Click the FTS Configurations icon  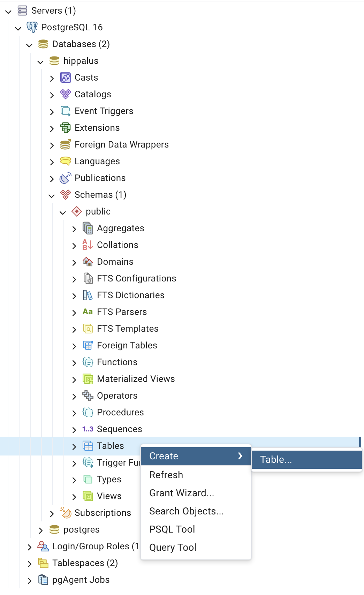(x=88, y=278)
